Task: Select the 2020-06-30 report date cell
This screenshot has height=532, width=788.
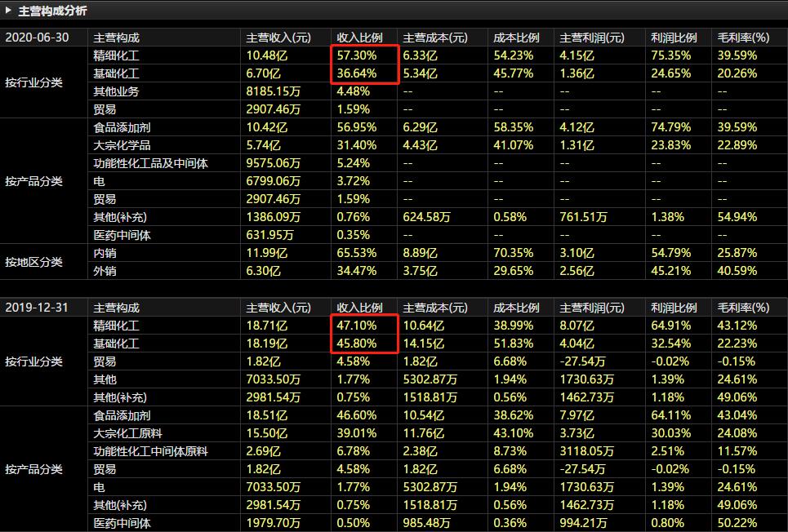Action: tap(37, 38)
